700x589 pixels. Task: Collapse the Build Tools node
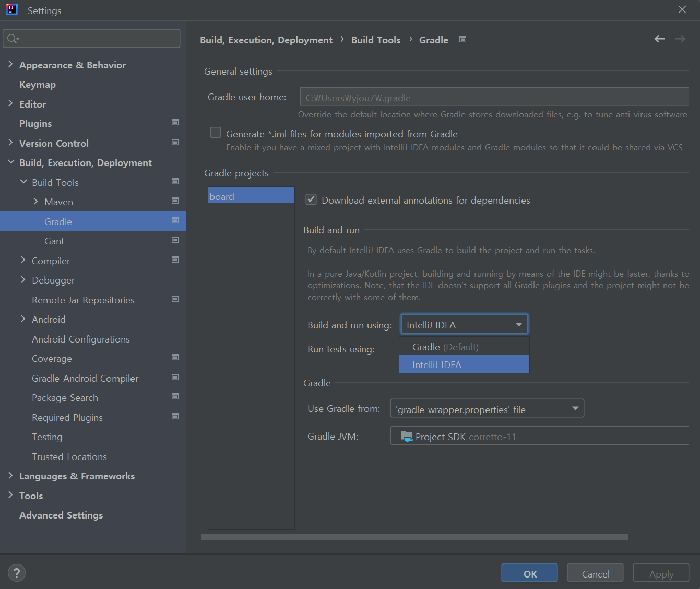[23, 181]
